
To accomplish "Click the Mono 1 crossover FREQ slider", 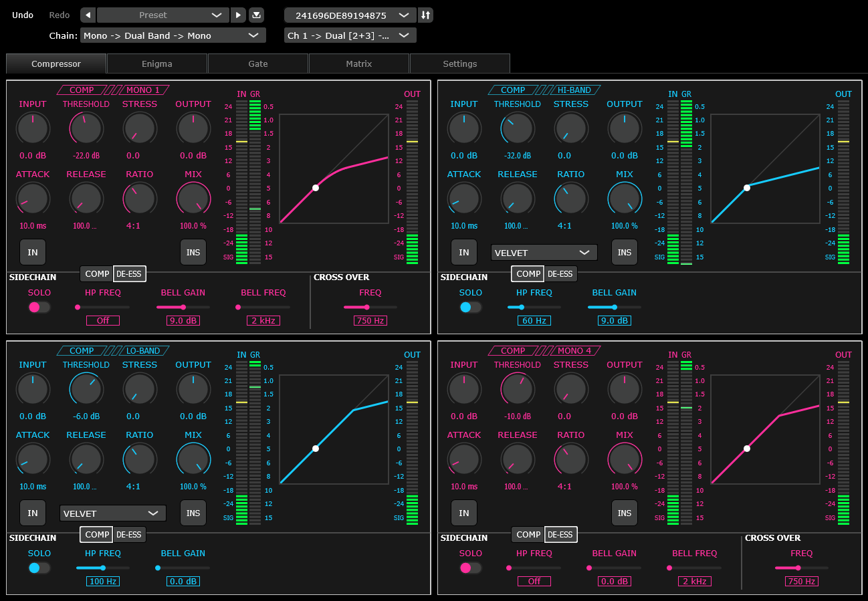I will pyautogui.click(x=366, y=308).
